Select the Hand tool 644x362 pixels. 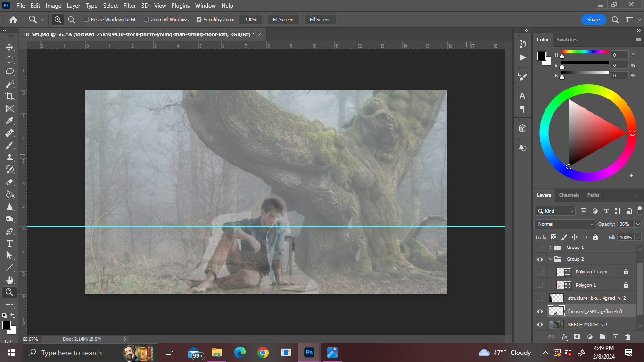[x=9, y=280]
